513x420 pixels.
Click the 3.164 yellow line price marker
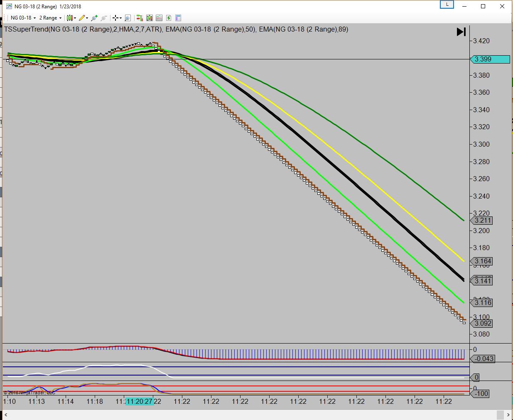click(x=481, y=261)
